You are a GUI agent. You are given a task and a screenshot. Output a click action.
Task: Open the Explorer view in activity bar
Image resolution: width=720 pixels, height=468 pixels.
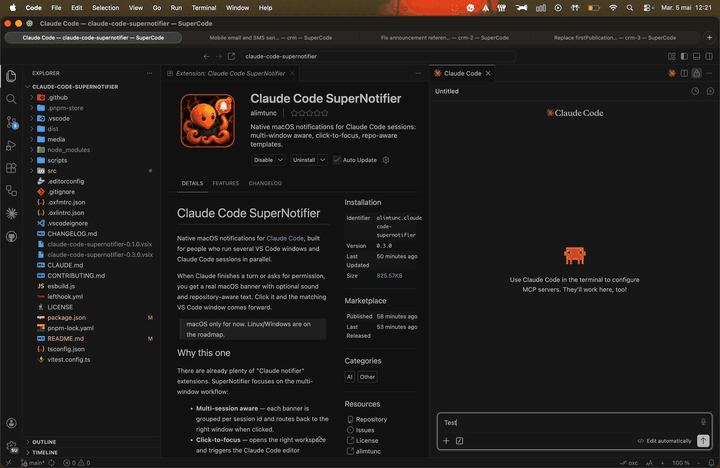pos(11,76)
